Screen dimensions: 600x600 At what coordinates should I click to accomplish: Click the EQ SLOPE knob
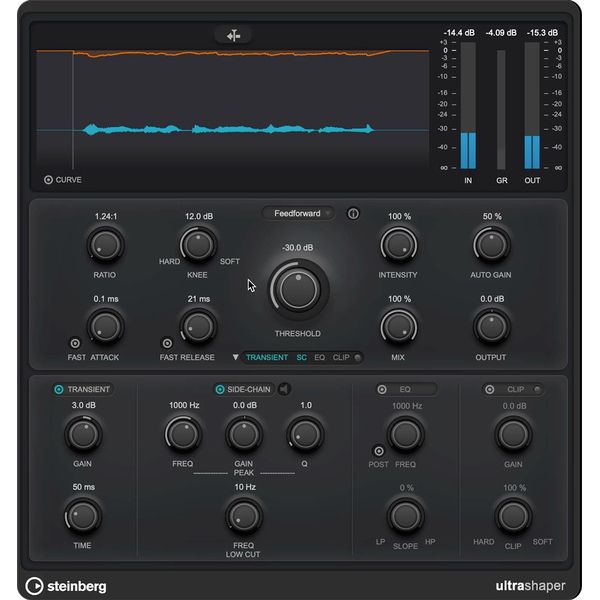coord(406,516)
